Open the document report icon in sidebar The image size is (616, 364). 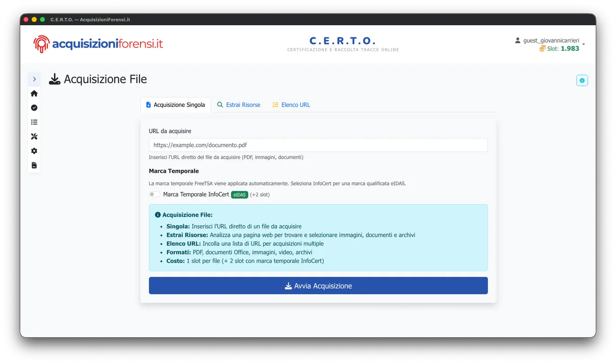(34, 165)
